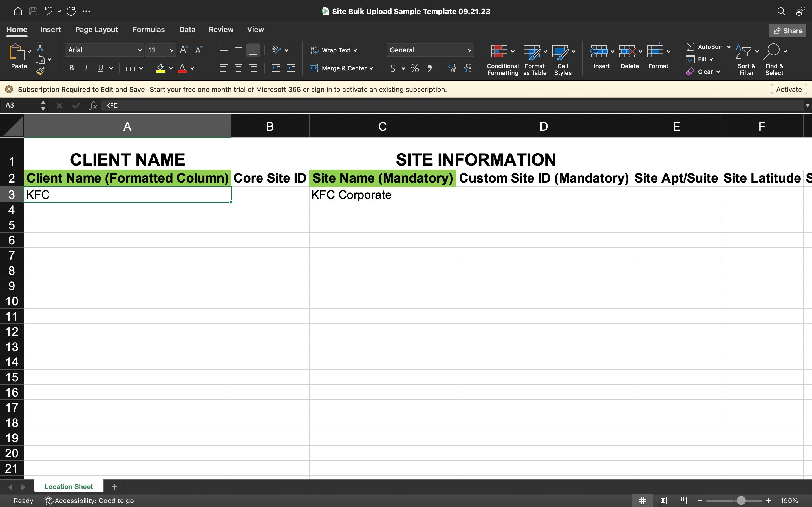Switch to Page Layout view in status bar
Screen dimensions: 812x507
[662, 500]
